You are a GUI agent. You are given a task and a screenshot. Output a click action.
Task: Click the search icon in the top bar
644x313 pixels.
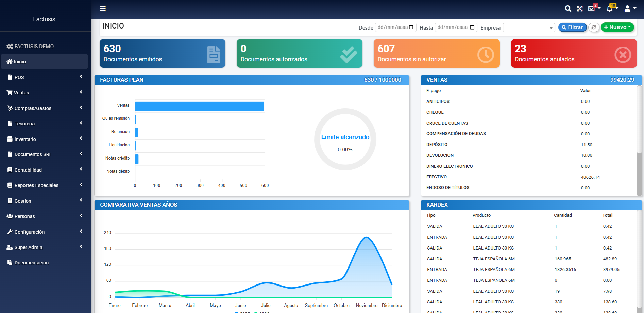point(568,8)
